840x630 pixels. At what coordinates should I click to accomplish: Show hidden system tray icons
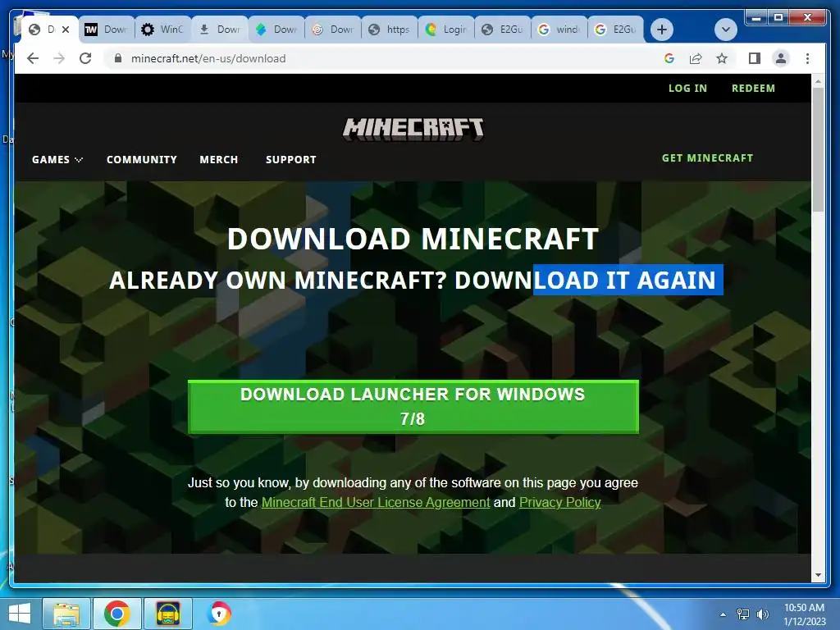724,614
